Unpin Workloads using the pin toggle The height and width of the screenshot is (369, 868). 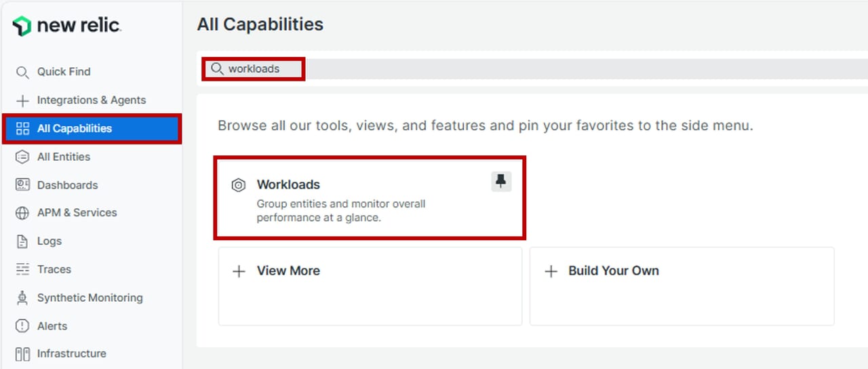[501, 182]
